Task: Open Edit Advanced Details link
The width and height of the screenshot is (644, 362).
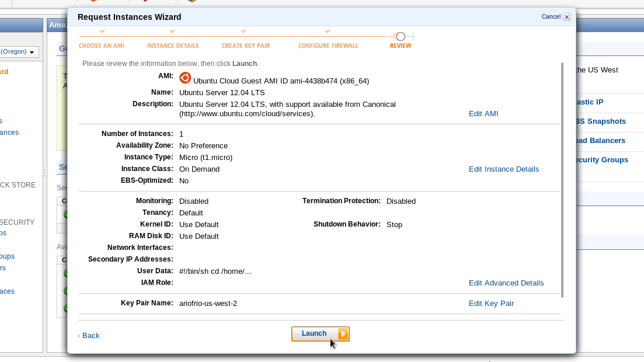Action: [x=506, y=283]
